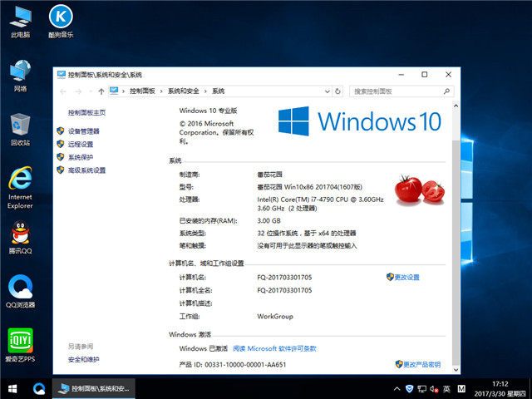Click the M input method tray icon
532x399 pixels.
tap(461, 389)
